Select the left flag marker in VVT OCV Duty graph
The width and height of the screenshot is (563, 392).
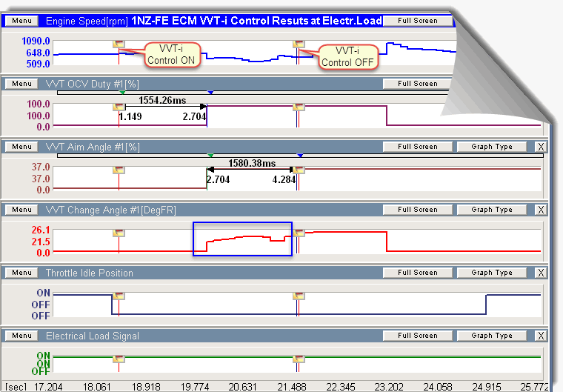pos(119,107)
